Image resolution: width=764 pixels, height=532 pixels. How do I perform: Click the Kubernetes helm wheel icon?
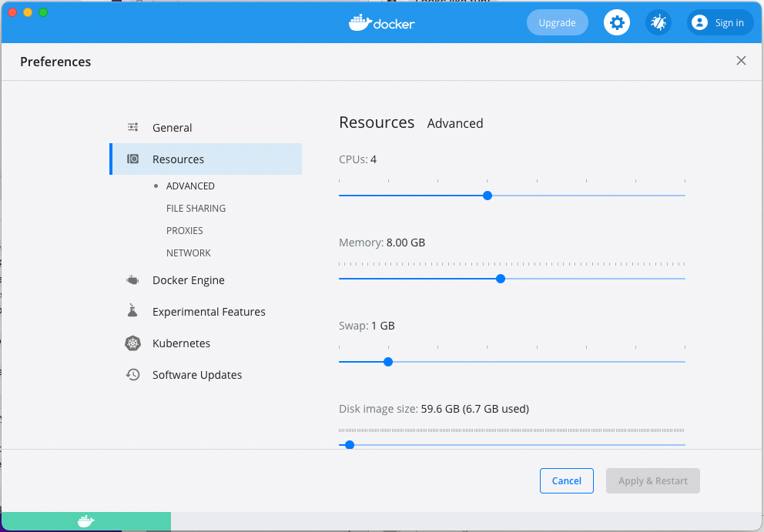pyautogui.click(x=133, y=343)
